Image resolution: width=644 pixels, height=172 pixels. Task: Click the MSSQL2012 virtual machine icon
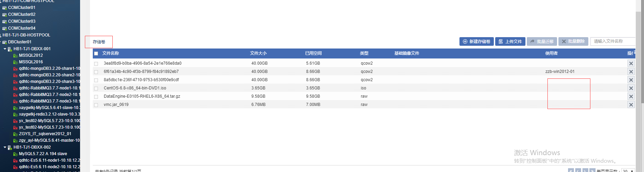pos(15,55)
